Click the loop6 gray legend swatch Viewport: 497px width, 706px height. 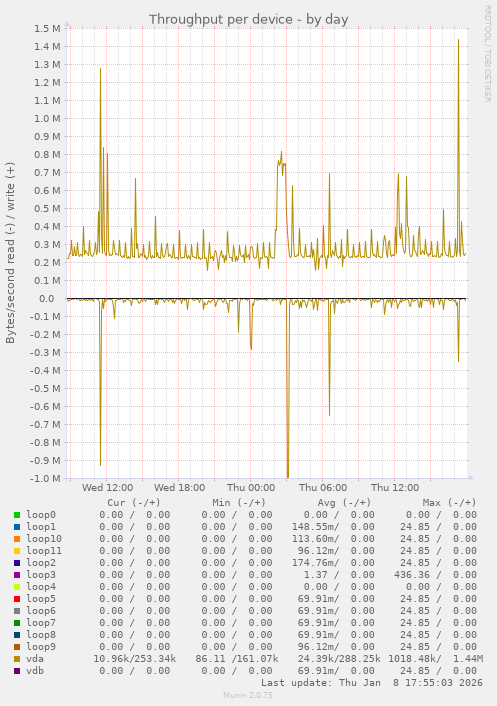pos(17,611)
